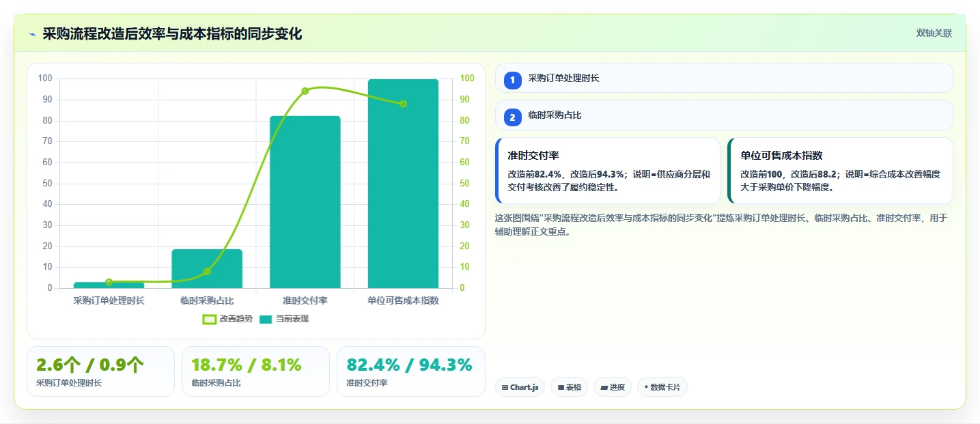Click the blue number 1 badge
The height and width of the screenshot is (424, 980).
pyautogui.click(x=512, y=80)
